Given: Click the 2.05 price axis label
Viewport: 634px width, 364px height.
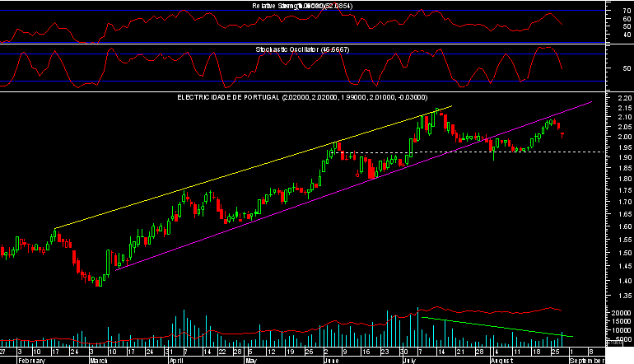Looking at the screenshot, I should [x=625, y=127].
